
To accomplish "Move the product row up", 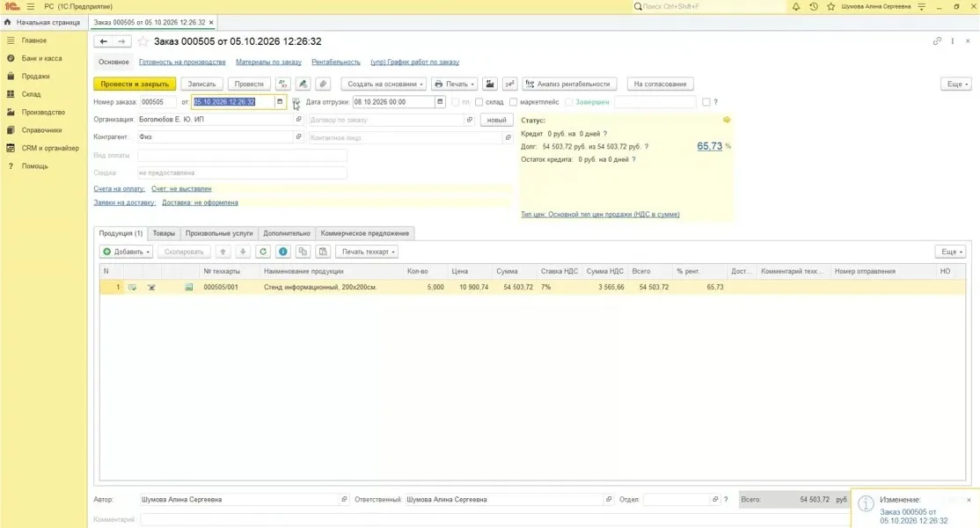I will 223,252.
